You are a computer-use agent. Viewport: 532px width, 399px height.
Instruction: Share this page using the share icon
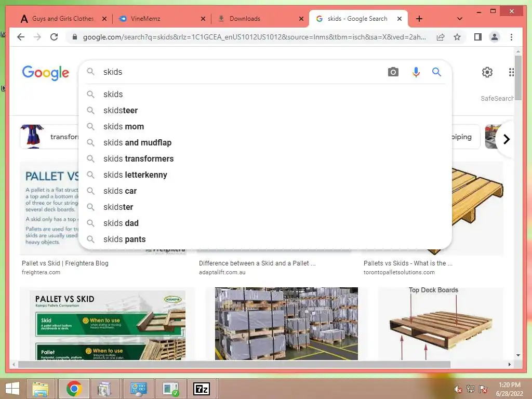click(441, 37)
